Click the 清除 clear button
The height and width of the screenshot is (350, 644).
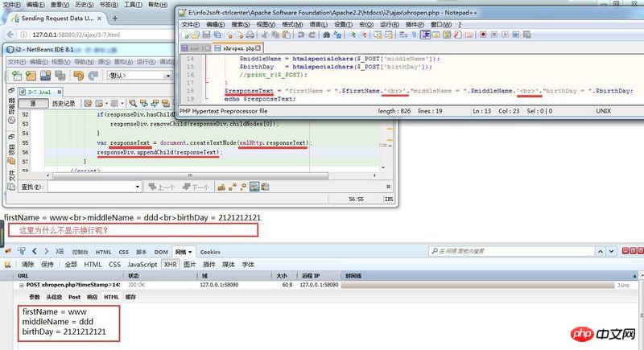coord(28,264)
